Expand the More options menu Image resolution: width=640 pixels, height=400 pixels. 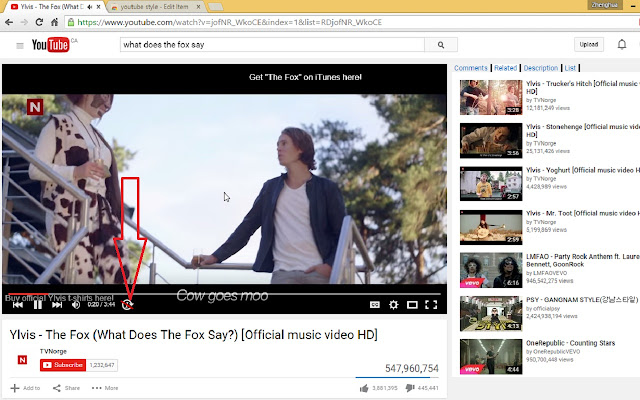(x=105, y=388)
